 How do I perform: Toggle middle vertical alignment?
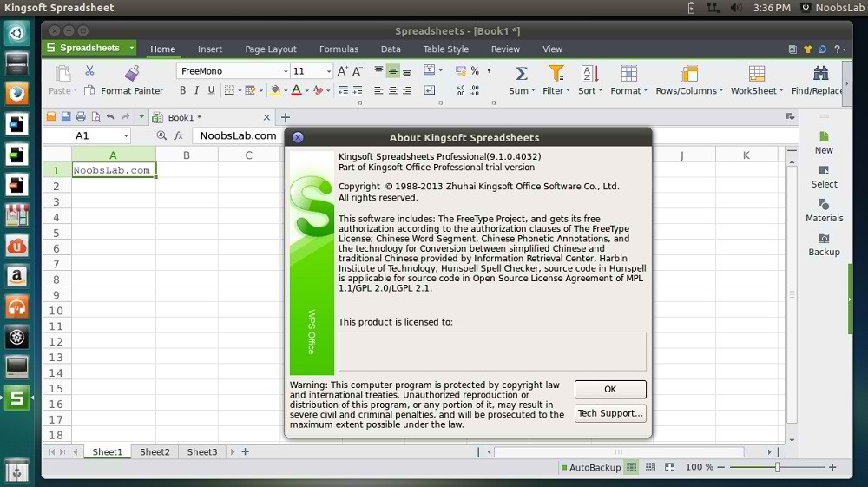392,71
